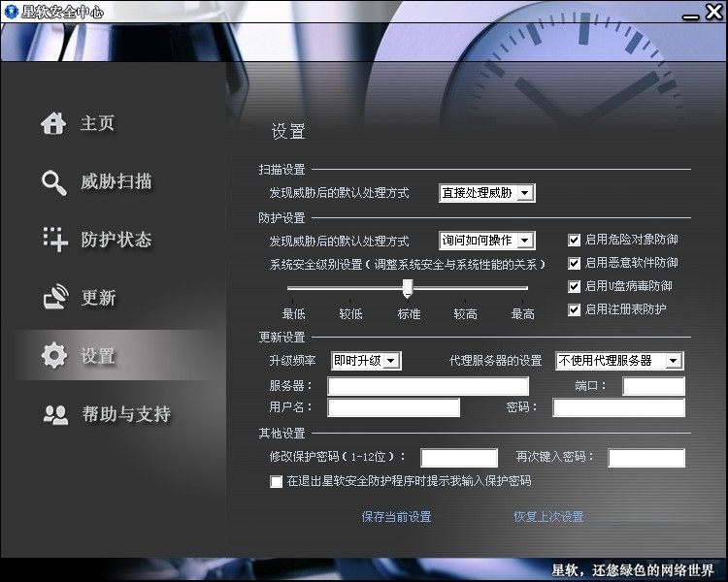Click the 星软安全中心 logo in title bar
The height and width of the screenshot is (582, 728).
coord(11,11)
